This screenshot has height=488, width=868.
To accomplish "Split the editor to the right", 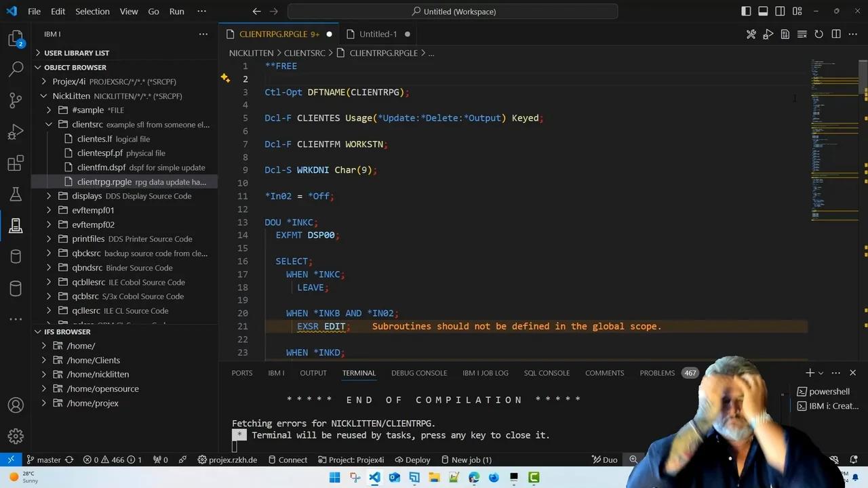I will 836,34.
